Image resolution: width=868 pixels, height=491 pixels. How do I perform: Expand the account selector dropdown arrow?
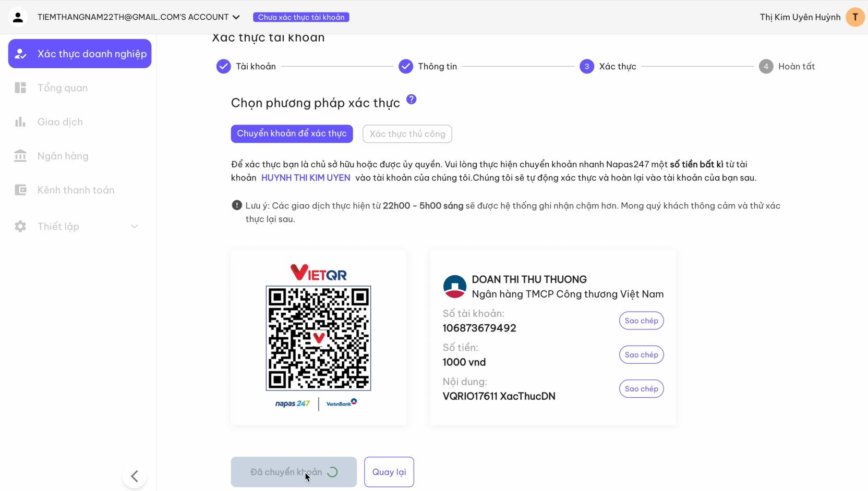coord(236,17)
